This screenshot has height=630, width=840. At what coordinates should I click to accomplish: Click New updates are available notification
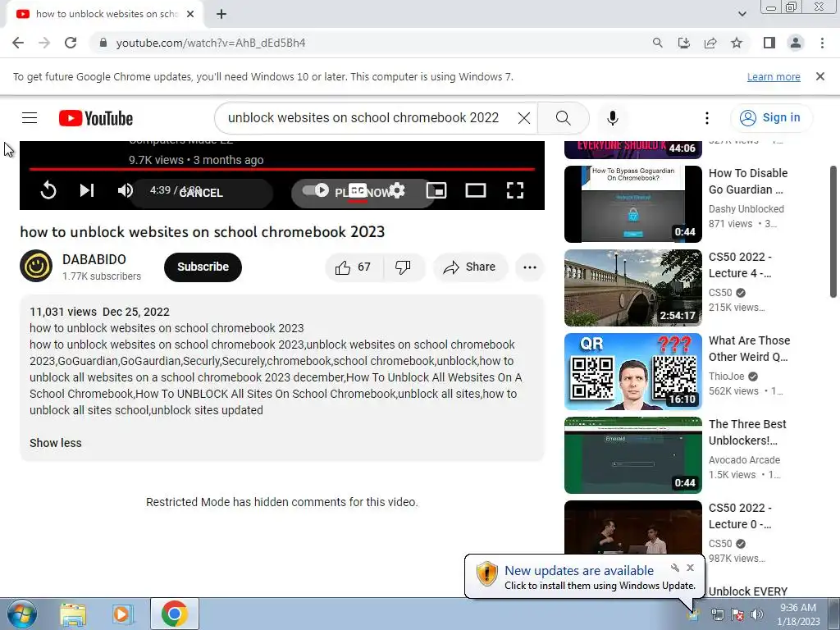tap(579, 571)
